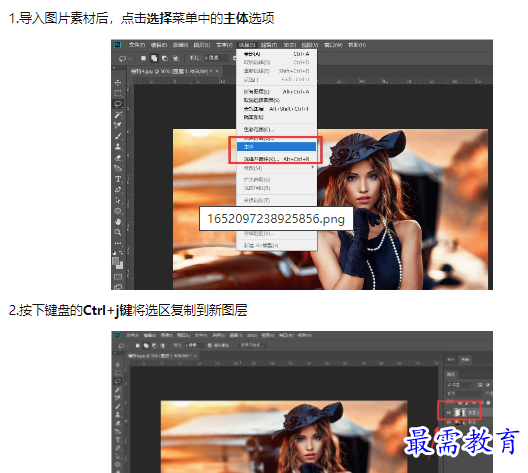Select the Lasso tool in second screenshot
Screen dimensions: 528x473
pos(118,381)
